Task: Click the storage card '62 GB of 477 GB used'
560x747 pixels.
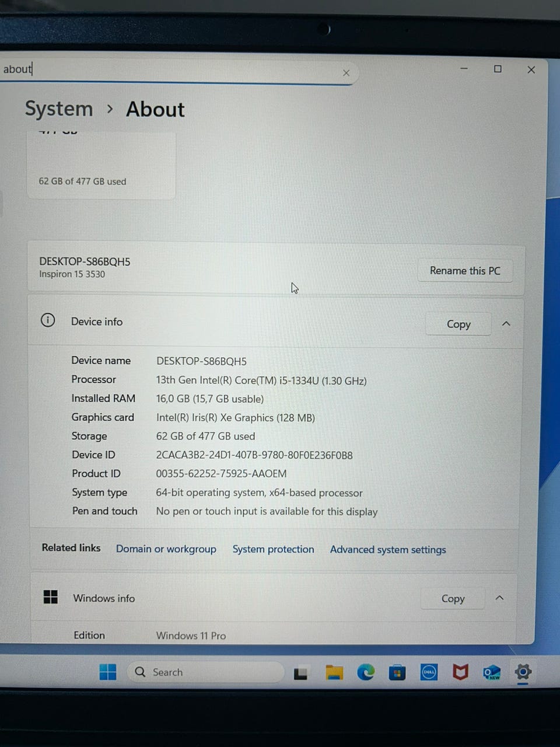Action: 101,166
